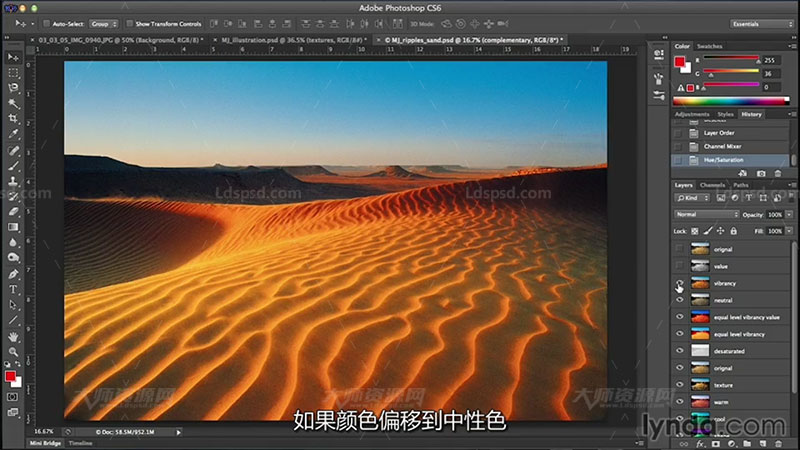Open the Auto-Select Group dropdown
Viewport: 800px width, 450px height.
(104, 23)
